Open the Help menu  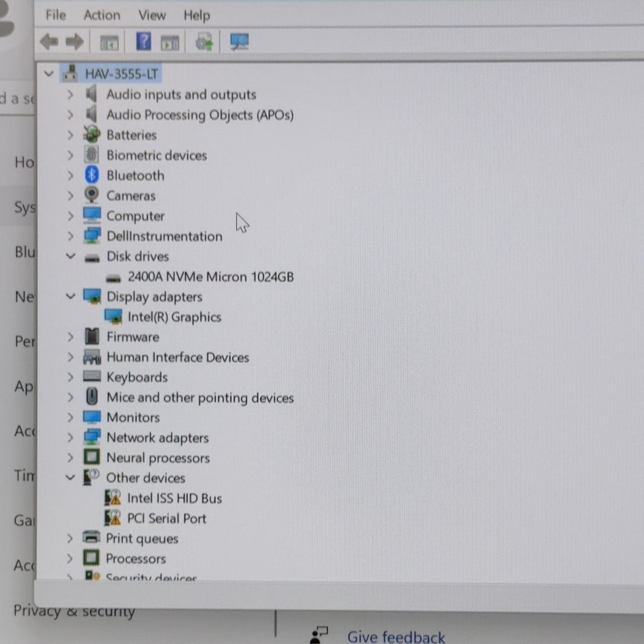coord(196,16)
